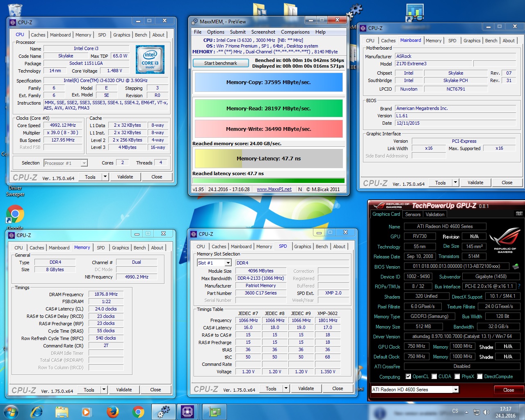The image size is (525, 420).
Task: Launch Internet Explorer from the taskbar
Action: pos(37,412)
